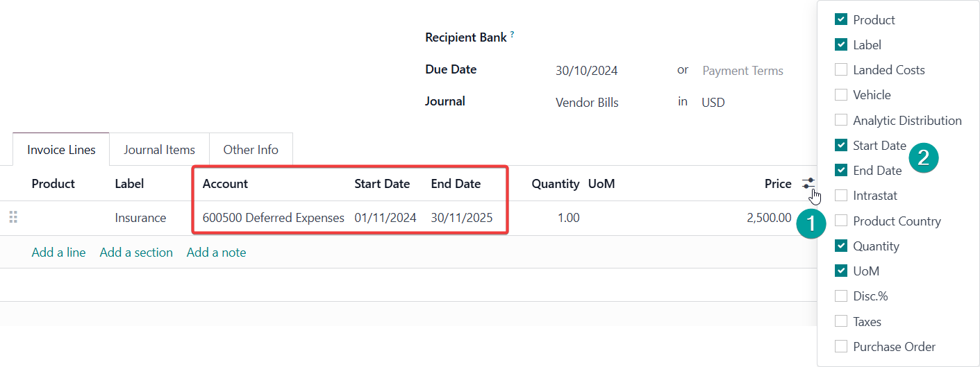Click the Add a note link
Viewport: 980px width, 367px height.
pyautogui.click(x=216, y=253)
